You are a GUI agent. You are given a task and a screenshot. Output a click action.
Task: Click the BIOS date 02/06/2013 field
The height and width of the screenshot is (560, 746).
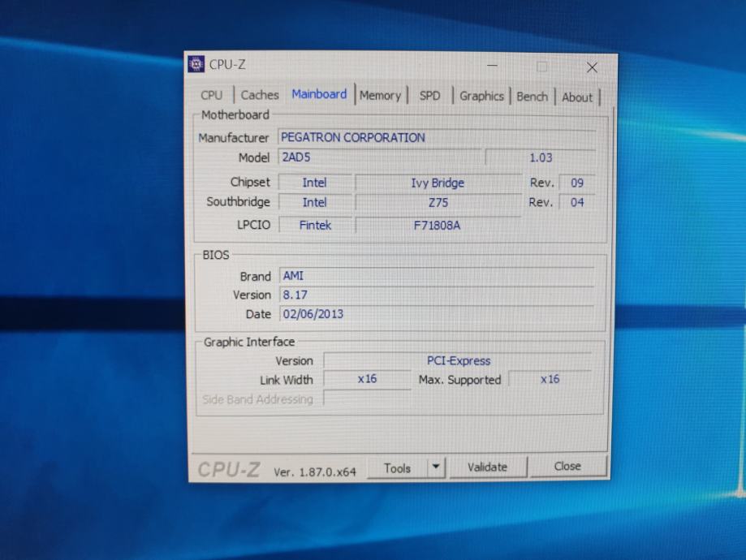click(437, 314)
